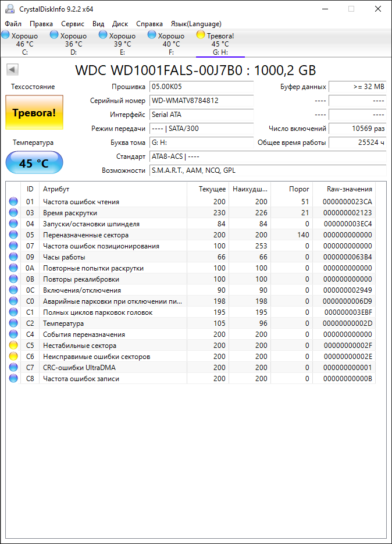
Task: Click the 45 °C temperature button
Action: pos(34,163)
